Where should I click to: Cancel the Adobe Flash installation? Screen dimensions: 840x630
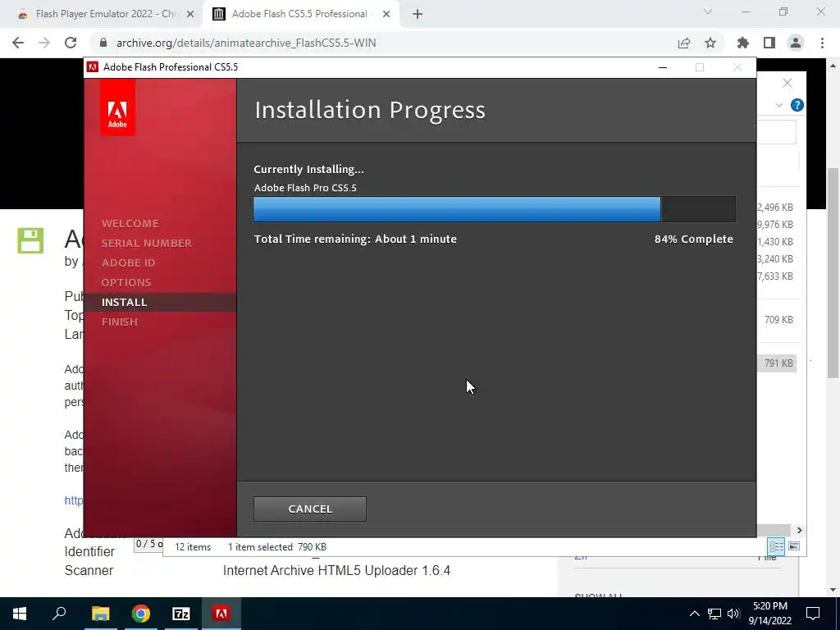(309, 509)
